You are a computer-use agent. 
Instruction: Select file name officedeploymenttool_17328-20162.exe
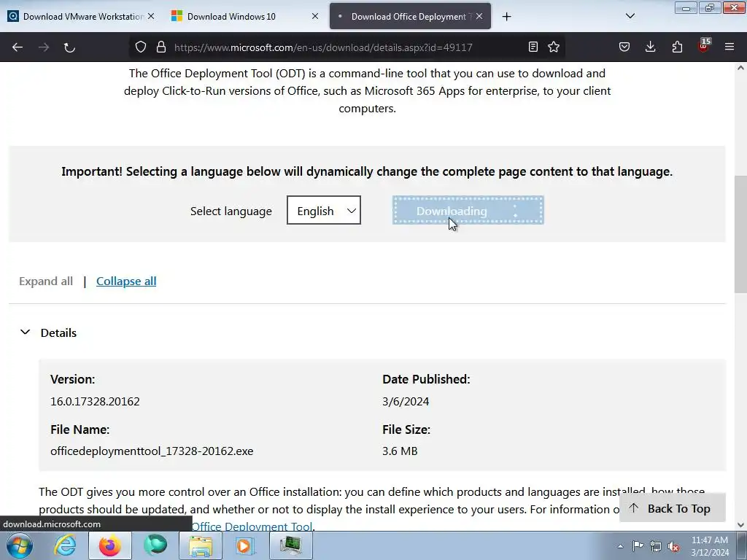pos(152,451)
